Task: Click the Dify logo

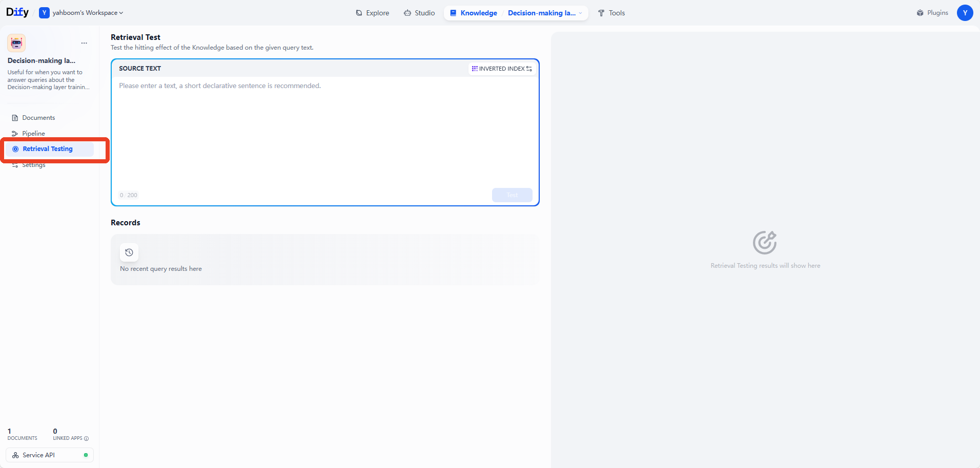Action: tap(17, 12)
